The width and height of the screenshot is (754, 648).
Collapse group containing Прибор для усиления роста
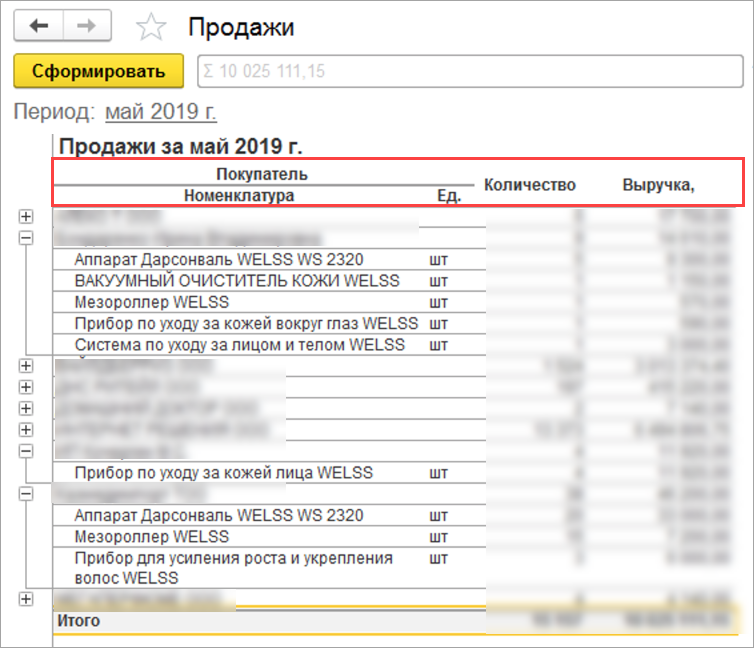(x=26, y=494)
